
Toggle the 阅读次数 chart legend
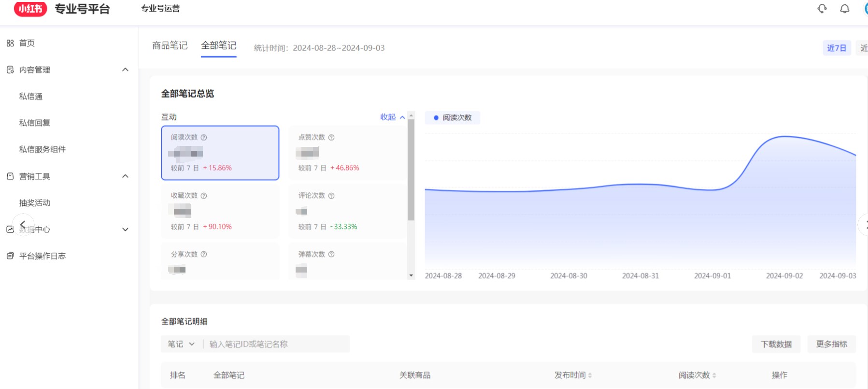pos(452,117)
